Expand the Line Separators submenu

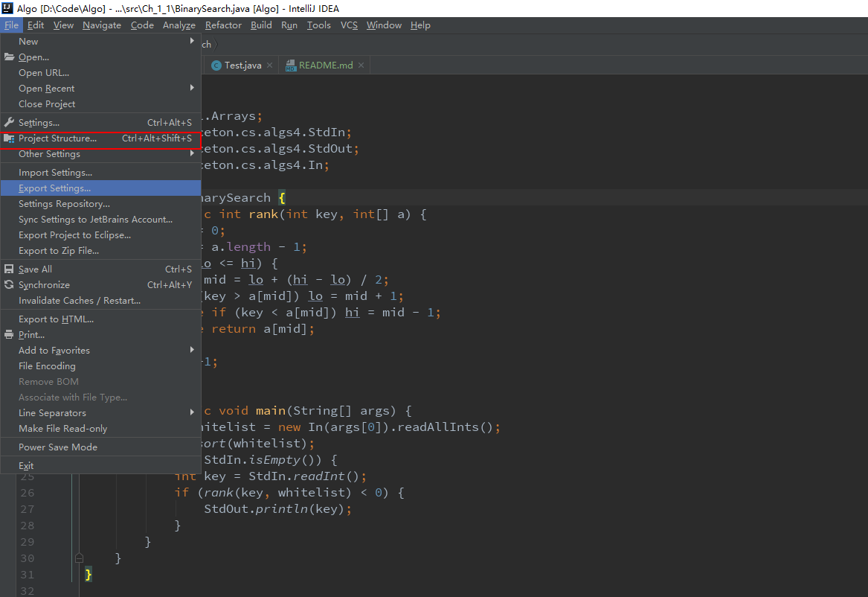point(192,413)
